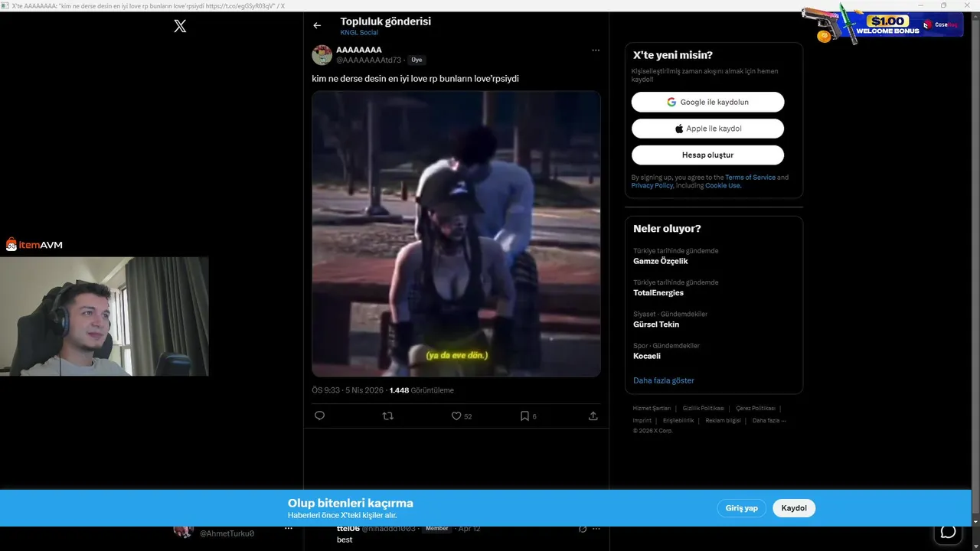This screenshot has width=980, height=551.
Task: Open the Hizmet Şartları footer link
Action: [652, 409]
